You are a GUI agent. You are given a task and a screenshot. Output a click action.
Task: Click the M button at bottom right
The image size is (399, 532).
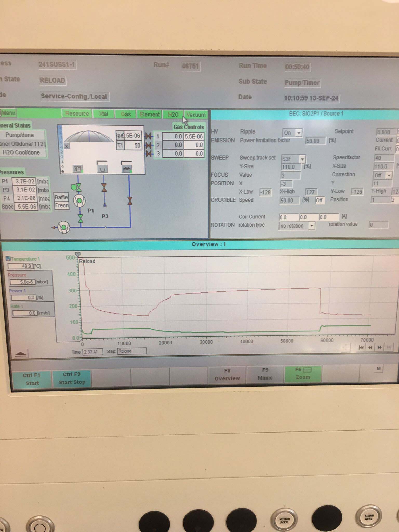(378, 369)
